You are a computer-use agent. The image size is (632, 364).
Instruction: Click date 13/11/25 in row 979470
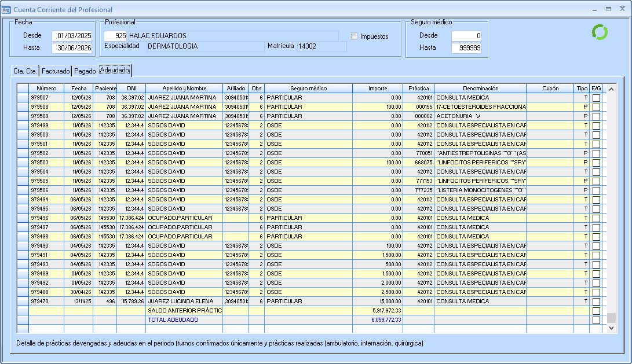pos(79,302)
